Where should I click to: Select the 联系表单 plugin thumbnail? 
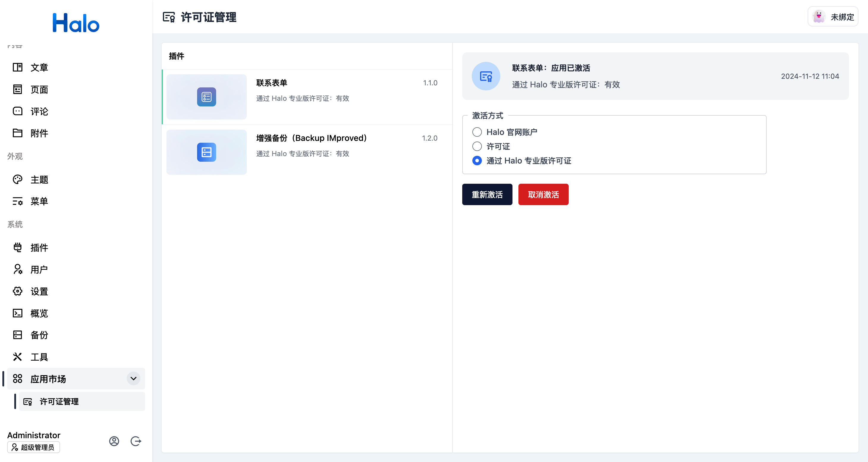[x=207, y=97]
